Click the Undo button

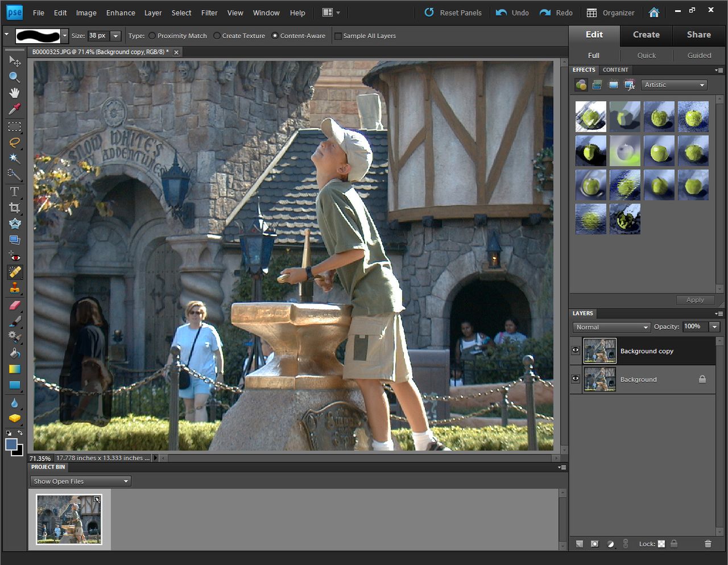click(x=512, y=13)
